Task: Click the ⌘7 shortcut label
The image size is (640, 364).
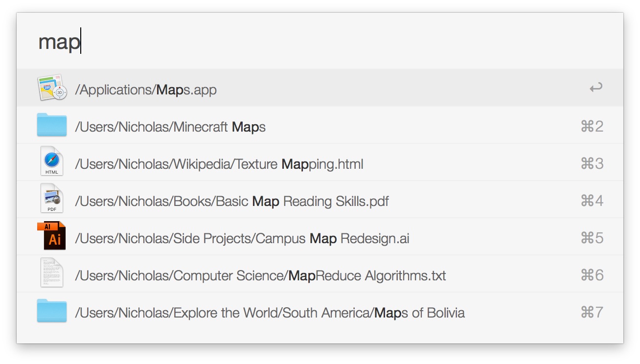Action: pos(592,313)
